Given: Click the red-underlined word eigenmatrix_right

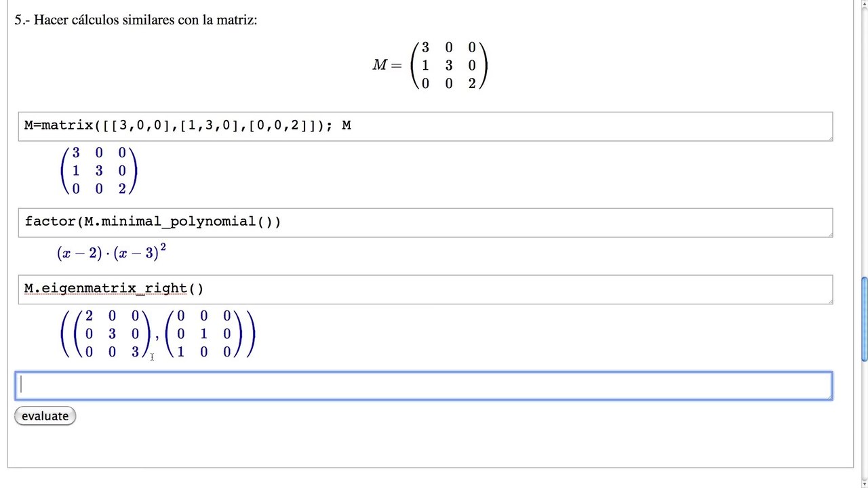Looking at the screenshot, I should click(114, 289).
